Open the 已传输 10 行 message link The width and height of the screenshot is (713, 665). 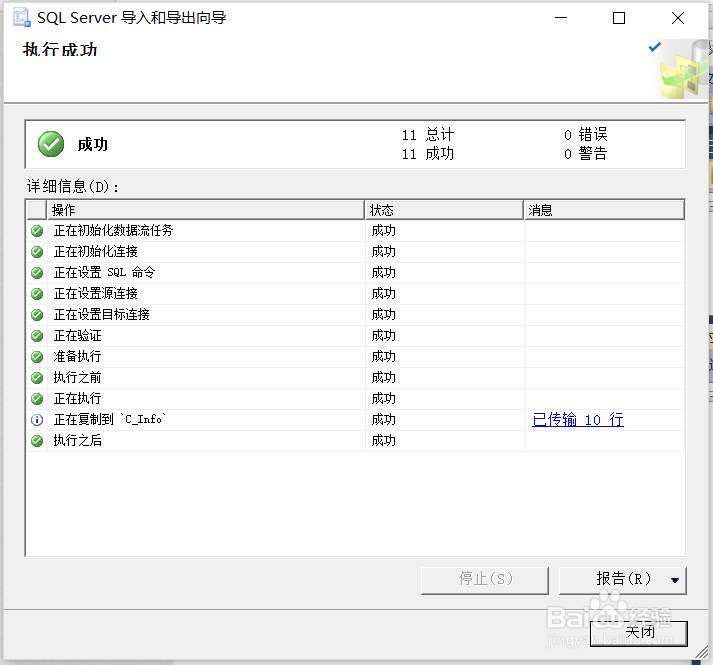(577, 419)
